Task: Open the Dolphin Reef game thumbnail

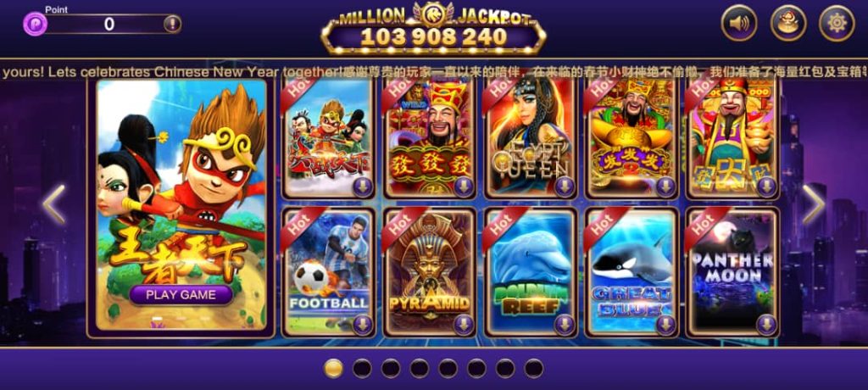Action: click(531, 272)
